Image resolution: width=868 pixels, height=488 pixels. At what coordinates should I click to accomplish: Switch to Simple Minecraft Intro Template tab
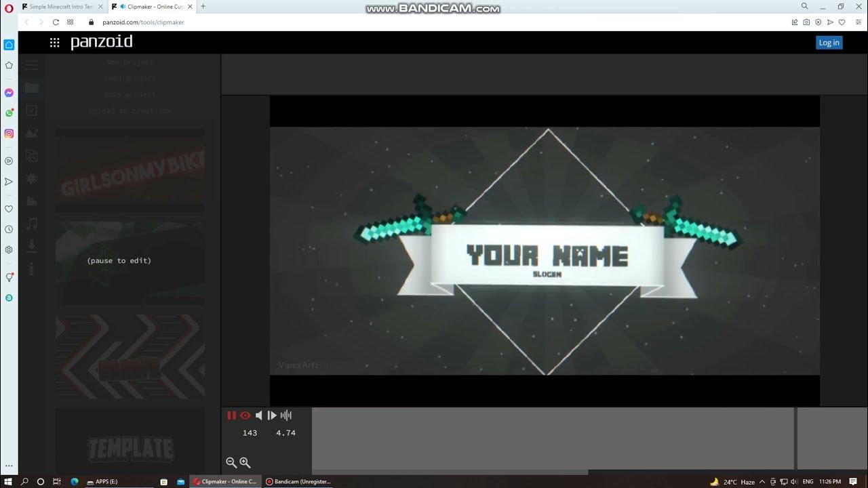[x=63, y=7]
